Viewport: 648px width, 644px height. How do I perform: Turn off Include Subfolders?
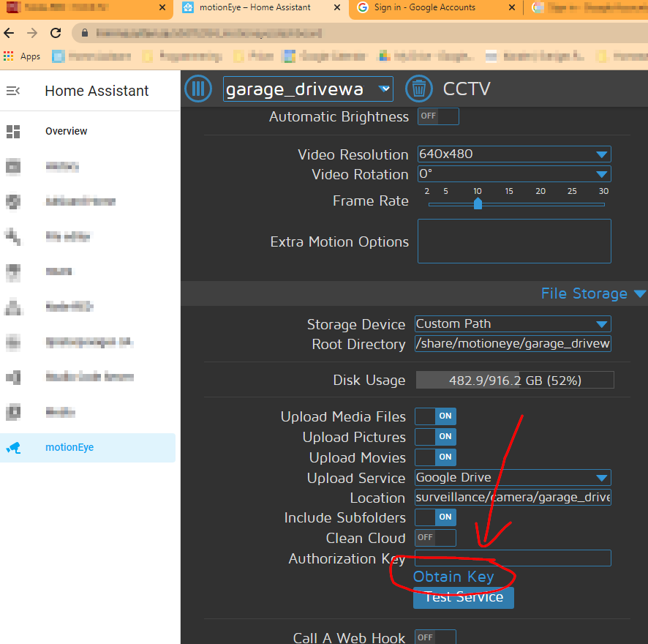point(435,517)
